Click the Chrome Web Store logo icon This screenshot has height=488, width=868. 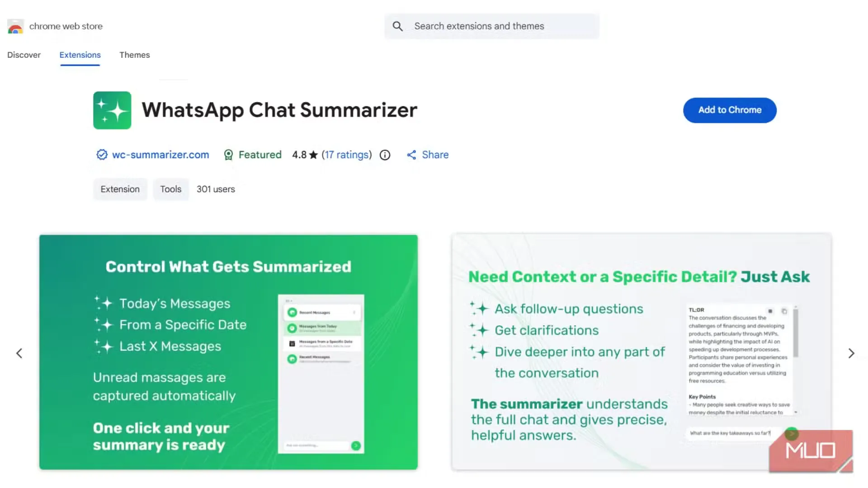coord(15,27)
